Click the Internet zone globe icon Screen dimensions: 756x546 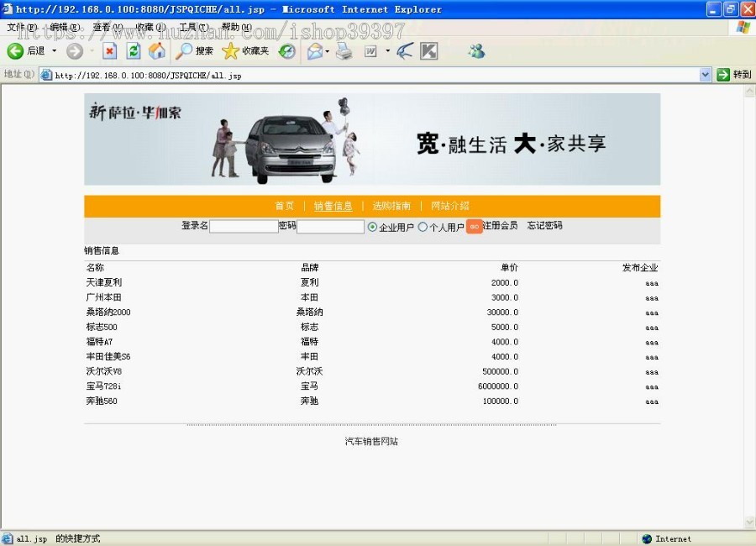pos(647,538)
